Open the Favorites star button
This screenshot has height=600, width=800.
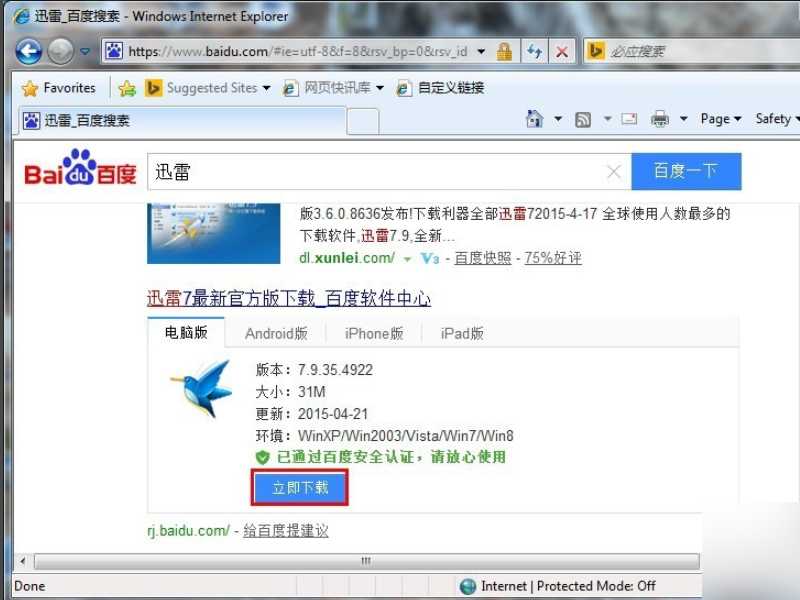(59, 88)
